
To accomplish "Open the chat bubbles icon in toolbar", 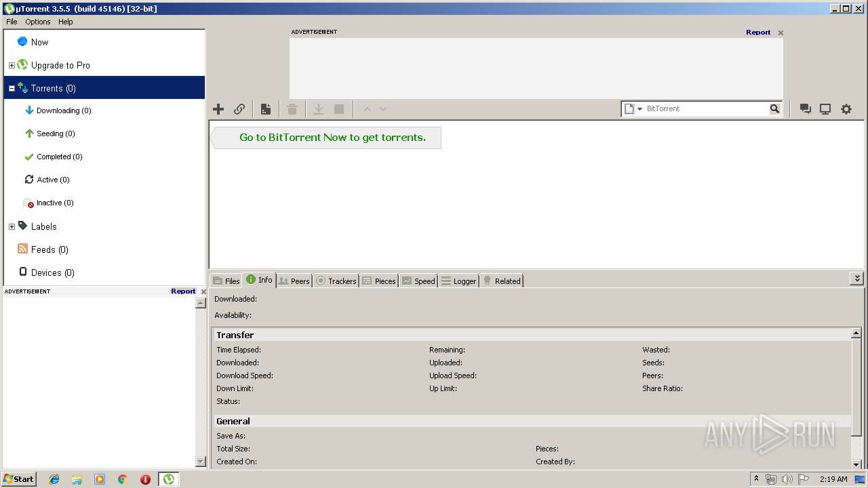I will click(806, 109).
